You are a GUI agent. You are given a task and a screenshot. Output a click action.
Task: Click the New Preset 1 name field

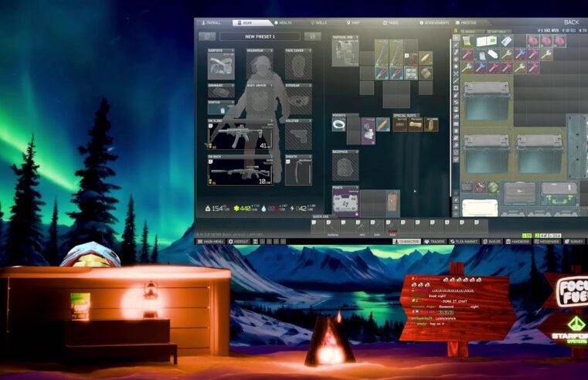(x=260, y=36)
